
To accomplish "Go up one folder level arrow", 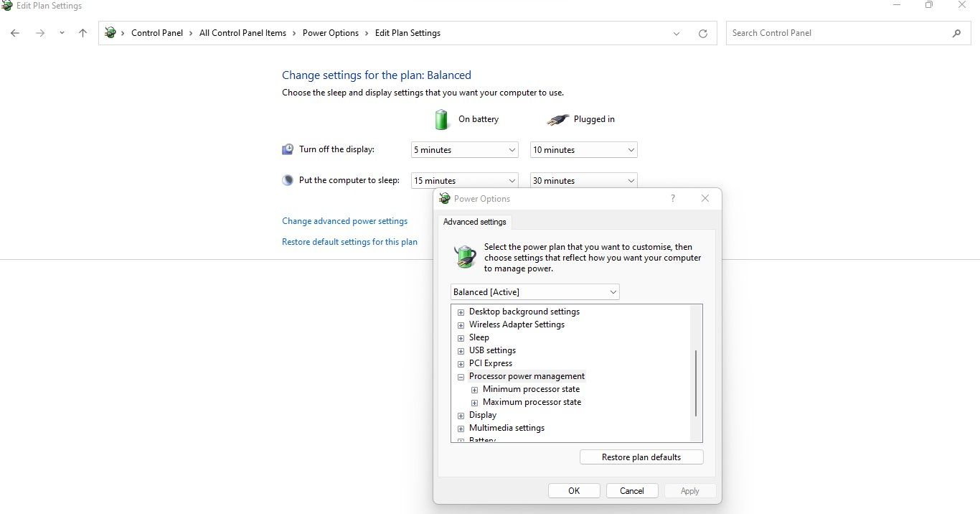I will [x=83, y=33].
